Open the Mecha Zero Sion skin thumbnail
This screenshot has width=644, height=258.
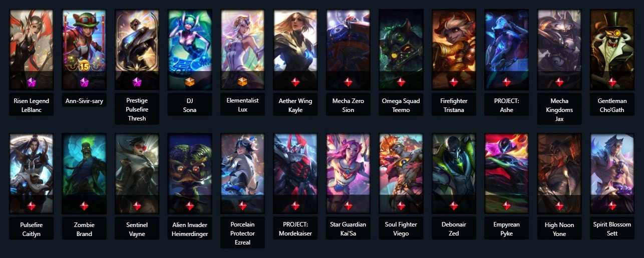pyautogui.click(x=348, y=49)
